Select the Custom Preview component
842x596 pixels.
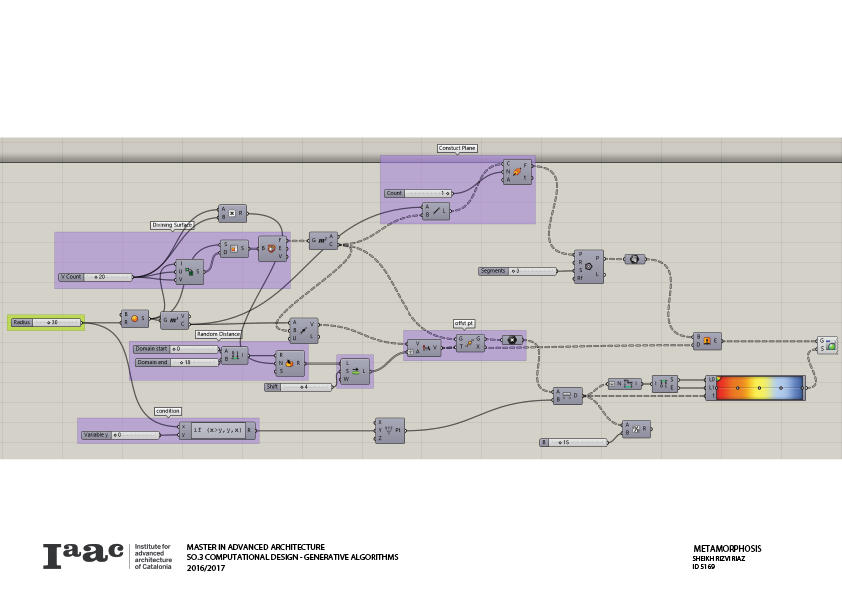pyautogui.click(x=827, y=345)
